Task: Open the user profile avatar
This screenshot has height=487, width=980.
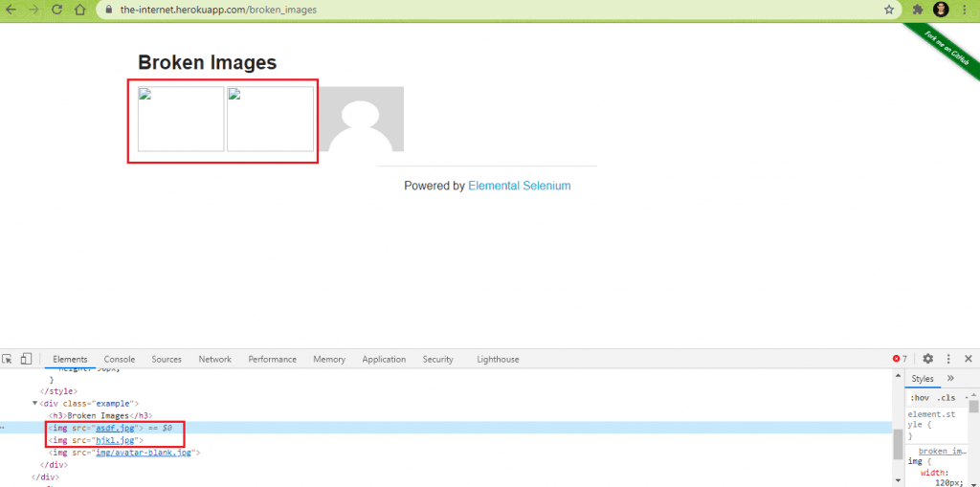Action: point(941,10)
